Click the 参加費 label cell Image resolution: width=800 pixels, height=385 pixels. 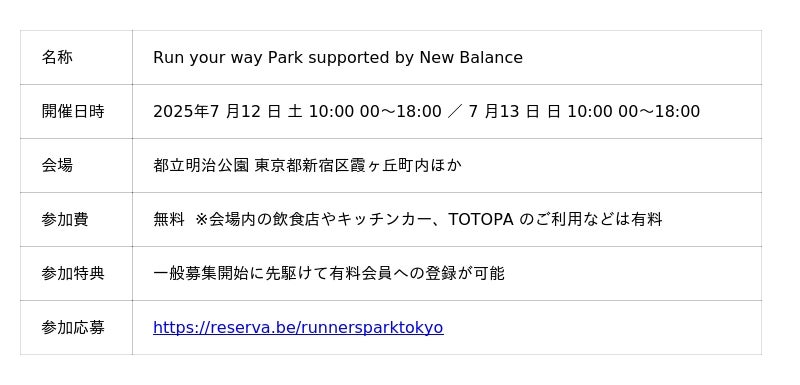click(x=77, y=220)
